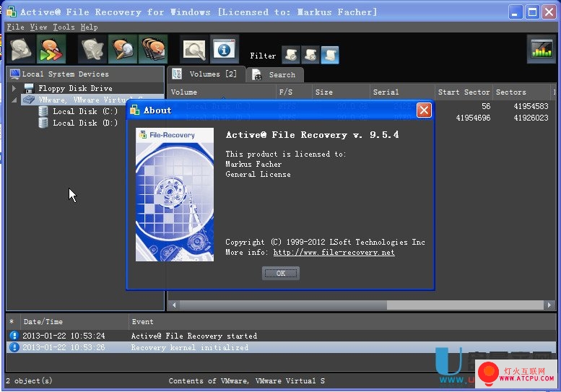Toggle the second Filter scroll icon
The width and height of the screenshot is (561, 392).
click(310, 55)
